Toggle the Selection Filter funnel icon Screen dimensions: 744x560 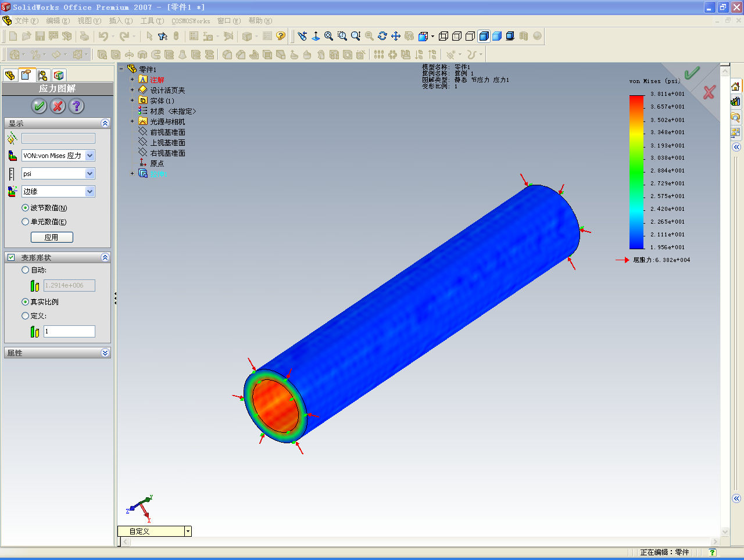coord(163,36)
